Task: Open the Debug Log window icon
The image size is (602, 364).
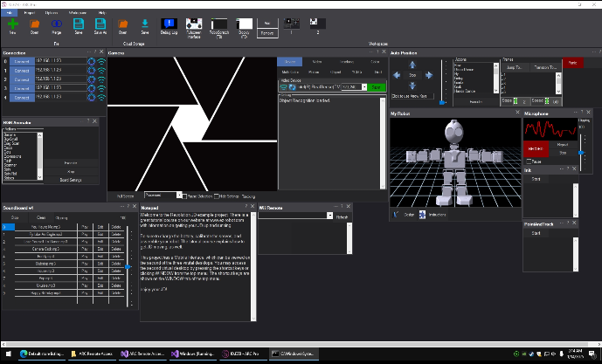Action: [168, 24]
